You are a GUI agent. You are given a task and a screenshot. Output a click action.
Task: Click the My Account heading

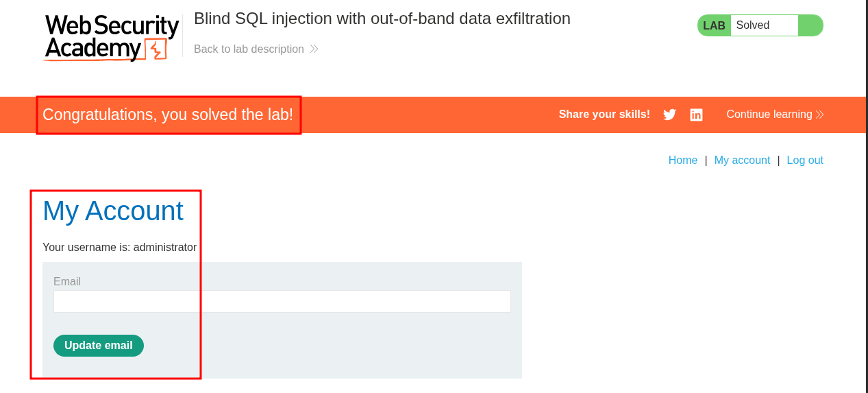tap(113, 211)
